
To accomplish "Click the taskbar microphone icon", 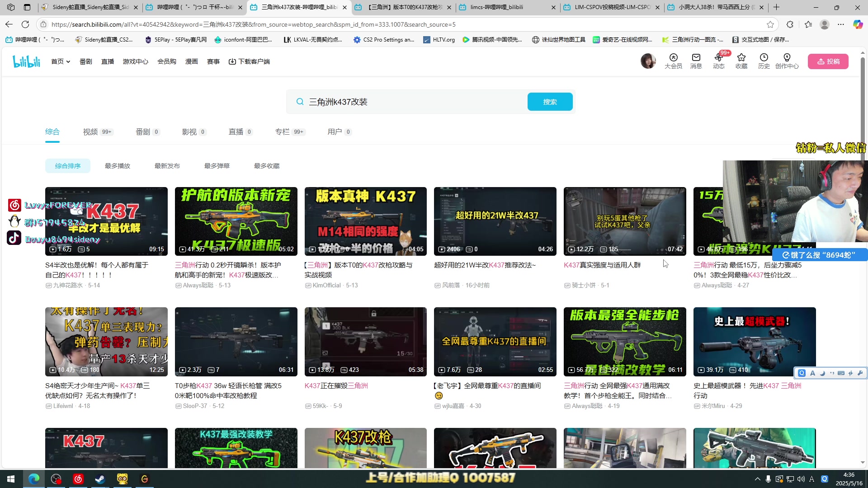I will pos(768,479).
